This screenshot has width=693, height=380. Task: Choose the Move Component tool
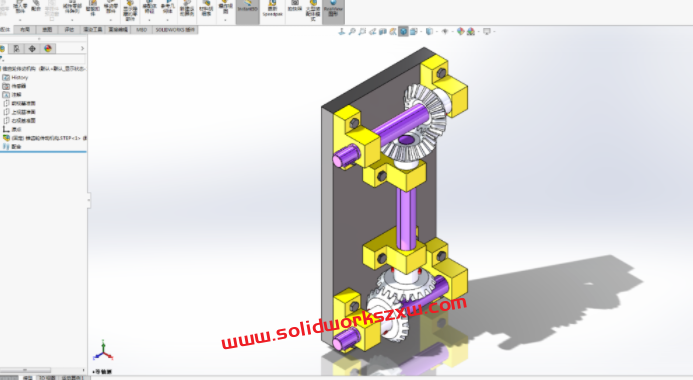click(110, 7)
